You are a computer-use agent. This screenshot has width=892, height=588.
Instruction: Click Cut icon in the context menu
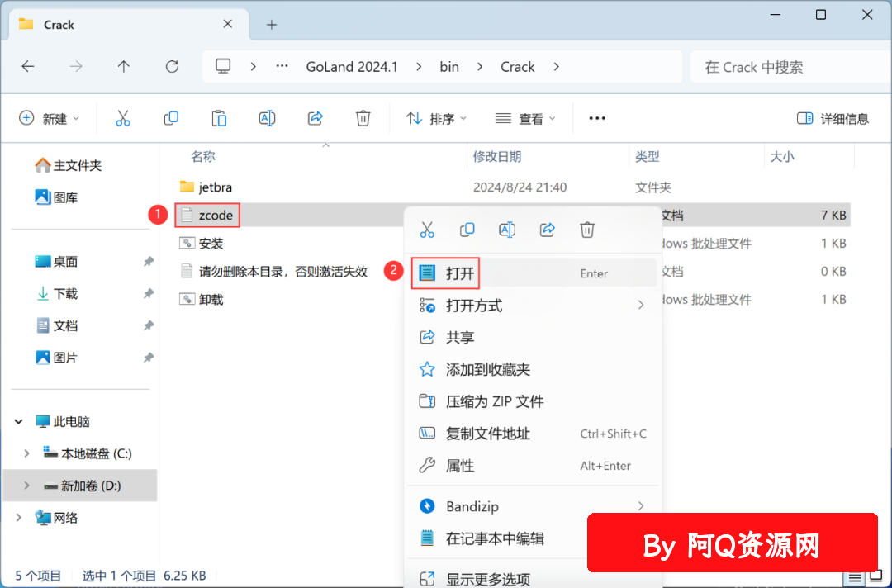(x=427, y=230)
